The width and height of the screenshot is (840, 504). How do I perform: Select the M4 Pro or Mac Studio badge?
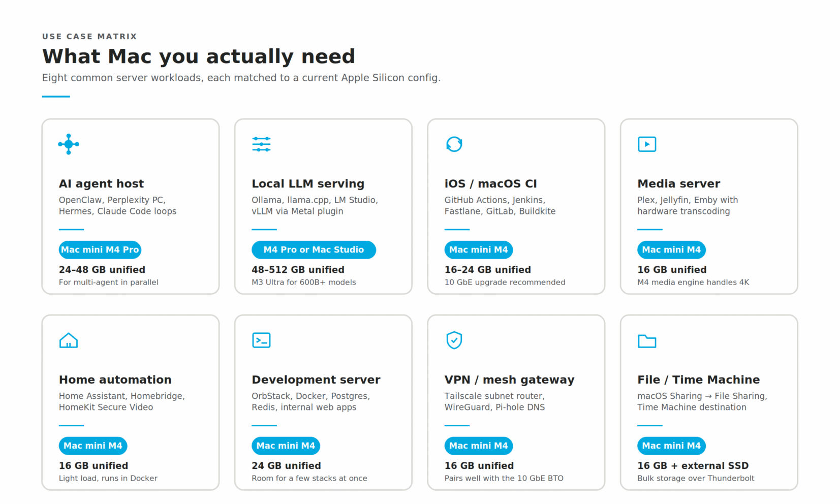pyautogui.click(x=314, y=250)
